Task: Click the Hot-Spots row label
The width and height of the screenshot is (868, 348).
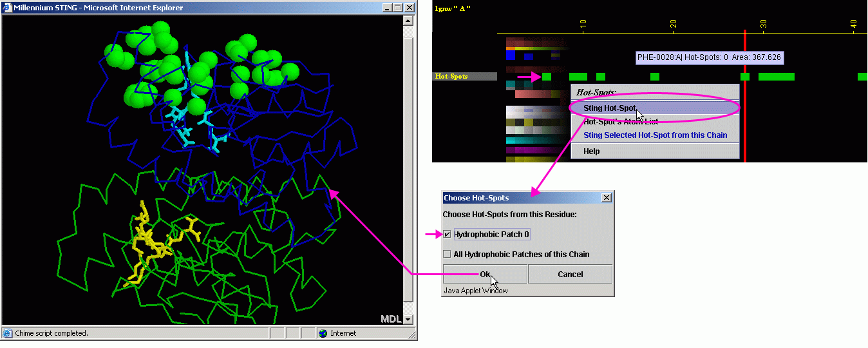Action: tap(464, 77)
